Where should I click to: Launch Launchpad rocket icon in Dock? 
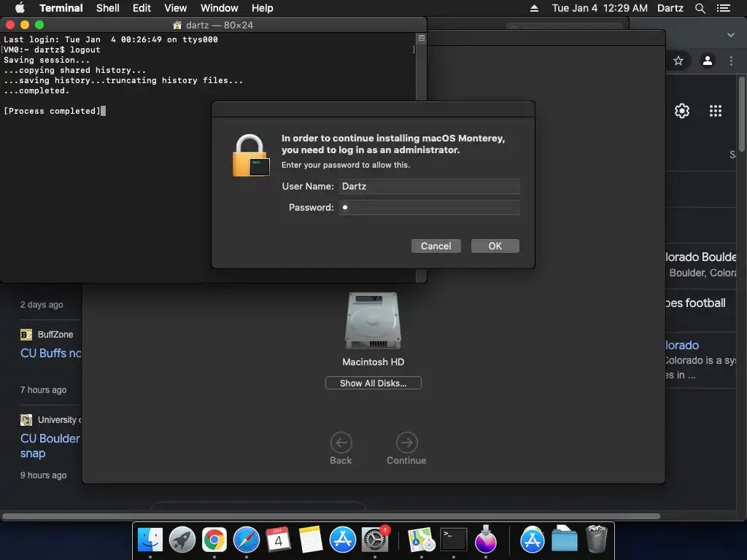click(x=182, y=540)
